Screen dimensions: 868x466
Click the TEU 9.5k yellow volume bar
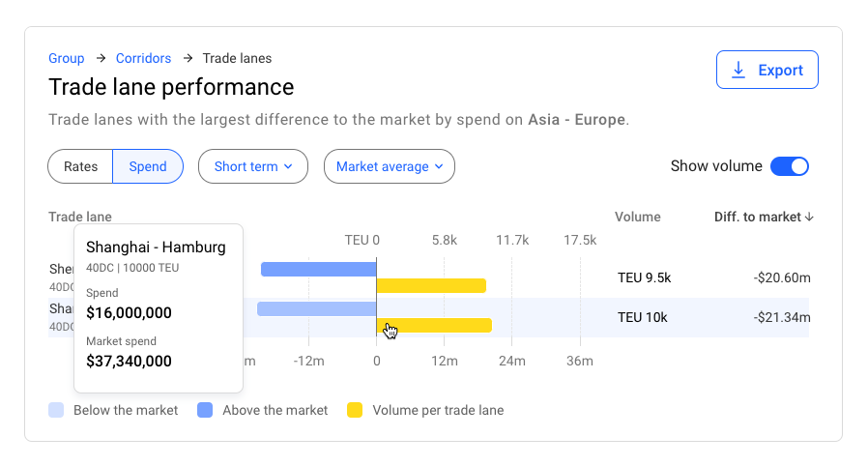pos(430,285)
